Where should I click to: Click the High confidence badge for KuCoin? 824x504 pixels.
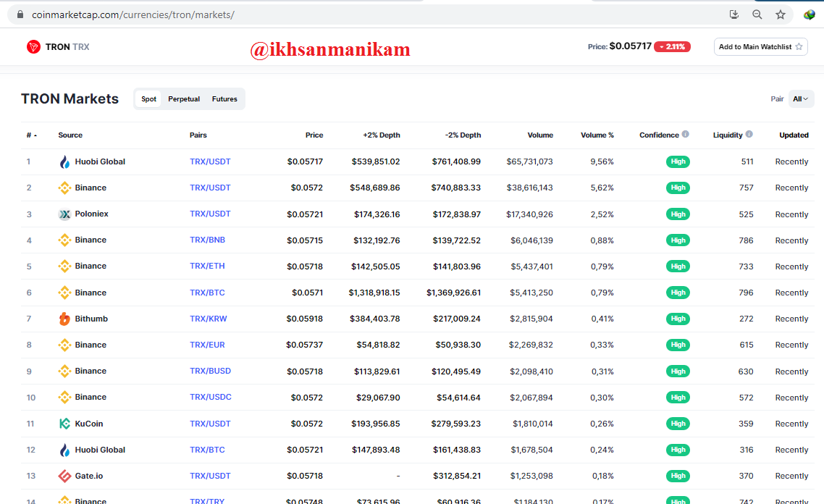click(x=678, y=424)
